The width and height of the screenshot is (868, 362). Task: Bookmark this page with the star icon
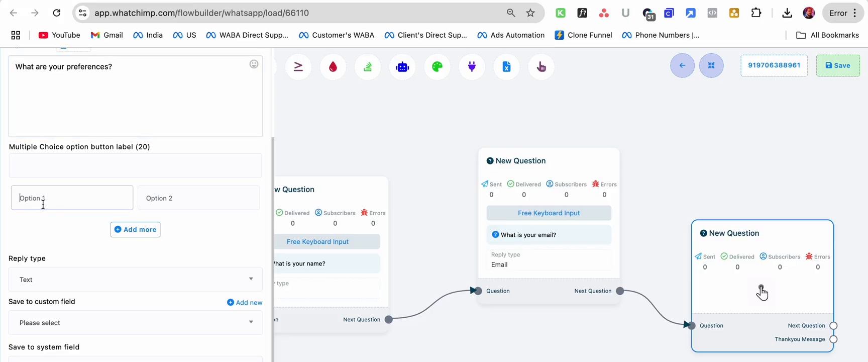(x=530, y=13)
